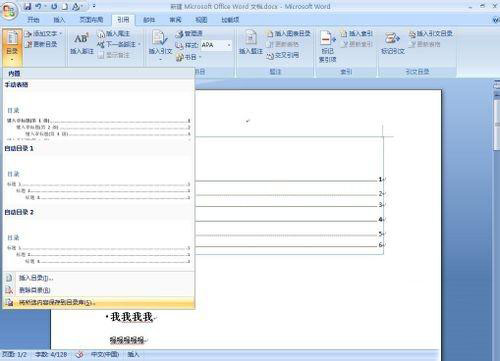Click 页面: 1/2 in status bar
The height and width of the screenshot is (361, 500).
[14, 354]
